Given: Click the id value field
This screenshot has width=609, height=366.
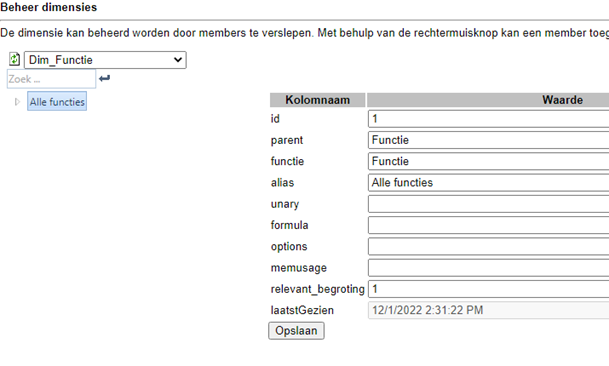Looking at the screenshot, I should coord(489,119).
